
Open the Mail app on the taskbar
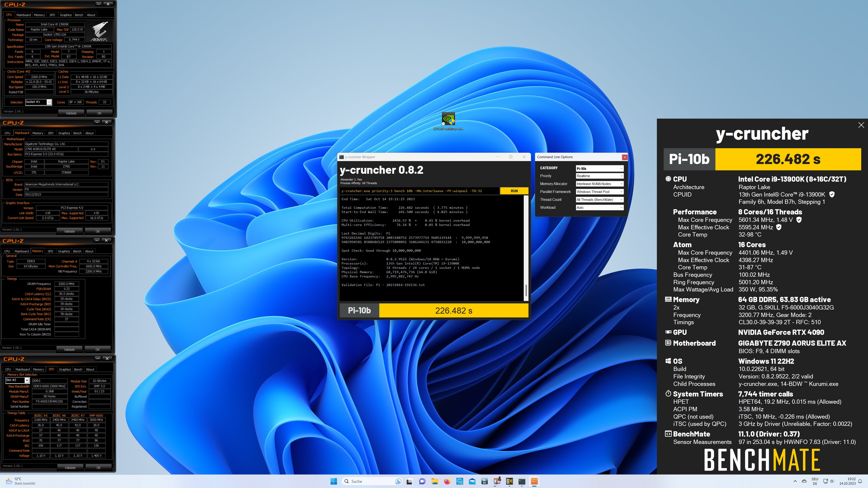[472, 481]
